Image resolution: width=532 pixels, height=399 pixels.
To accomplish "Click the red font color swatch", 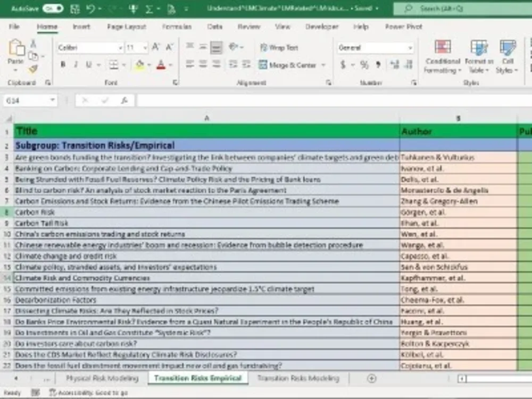I will 161,65.
